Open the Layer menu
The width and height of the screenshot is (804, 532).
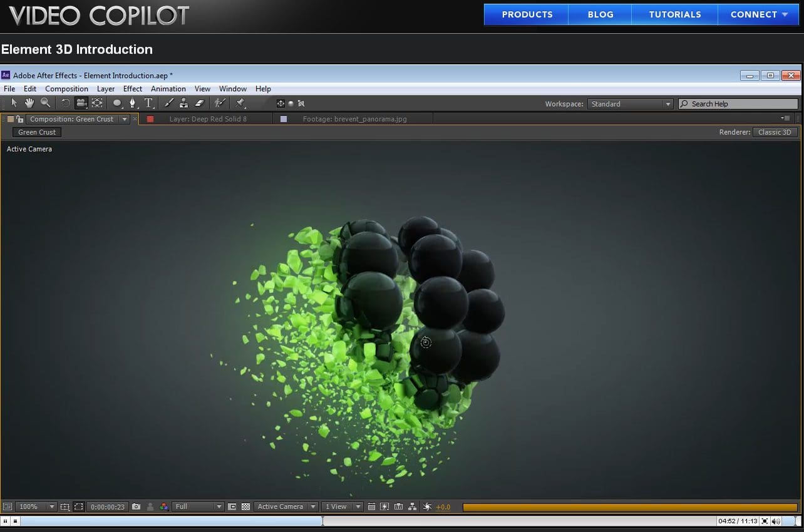pyautogui.click(x=106, y=89)
